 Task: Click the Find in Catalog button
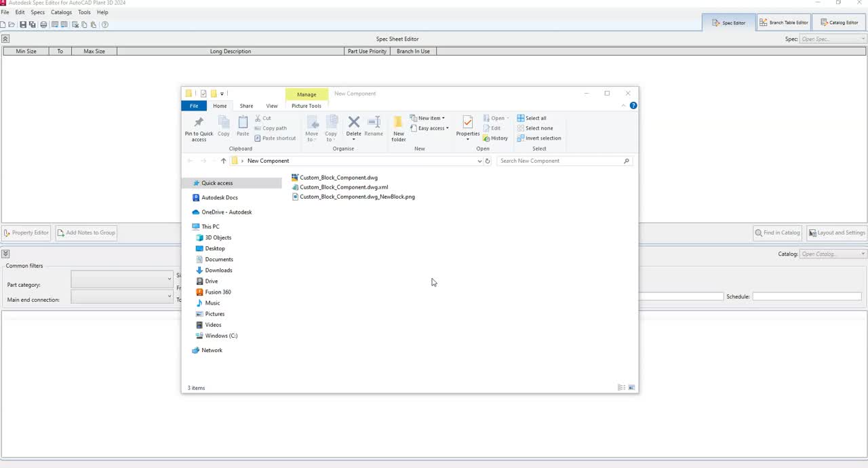tap(778, 233)
